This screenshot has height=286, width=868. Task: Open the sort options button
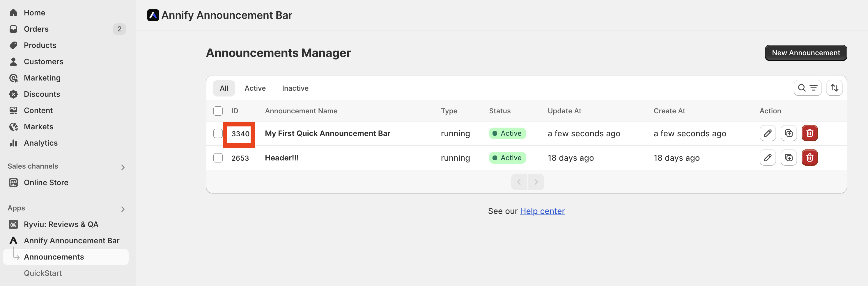click(x=834, y=88)
